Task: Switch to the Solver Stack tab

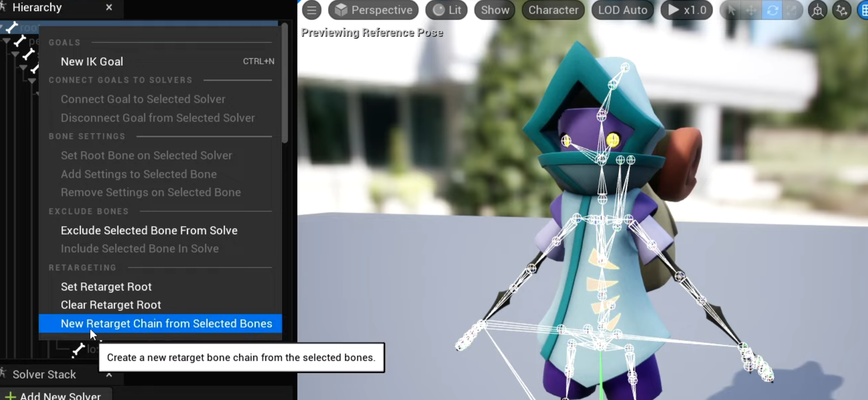Action: (x=44, y=374)
